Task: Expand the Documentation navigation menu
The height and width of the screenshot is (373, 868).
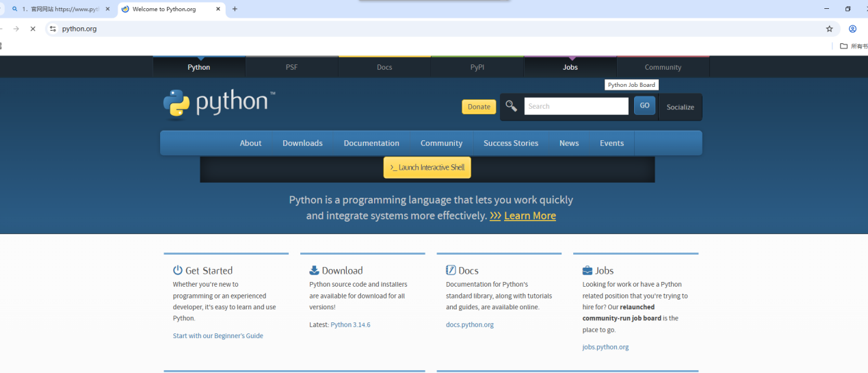Action: (x=371, y=143)
